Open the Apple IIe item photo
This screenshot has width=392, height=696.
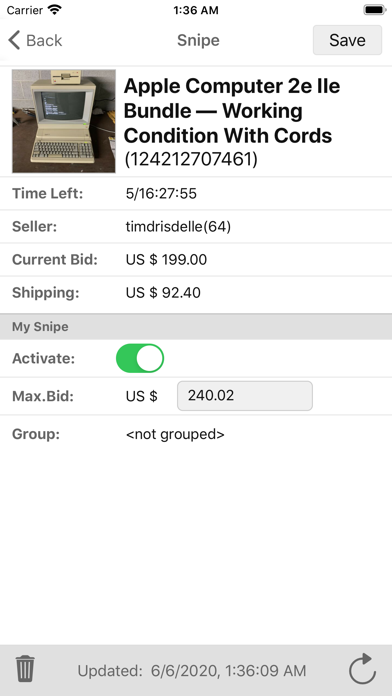[x=64, y=121]
